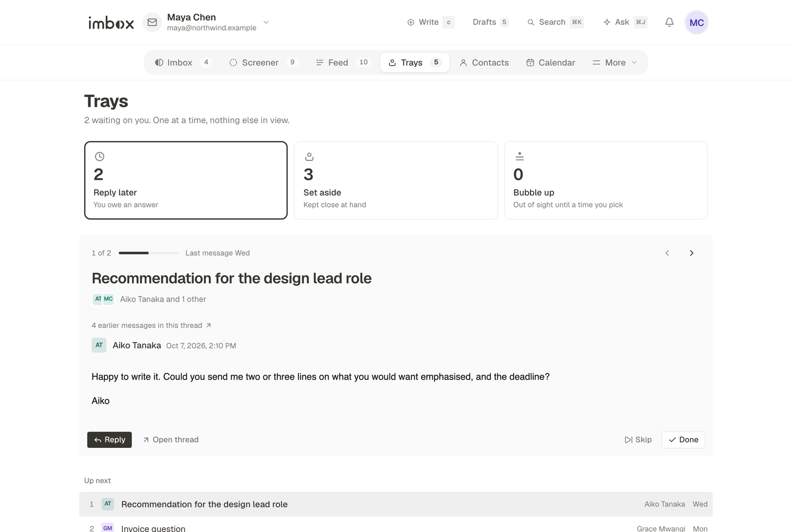
Task: Click the Last message Wed label
Action: pyautogui.click(x=218, y=253)
